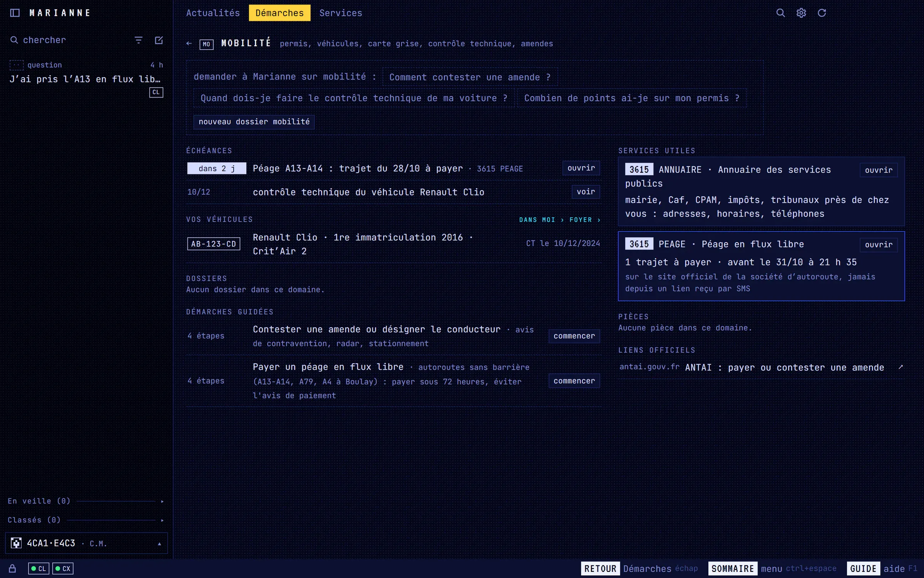
Task: Go back with the left arrow icon
Action: point(189,44)
